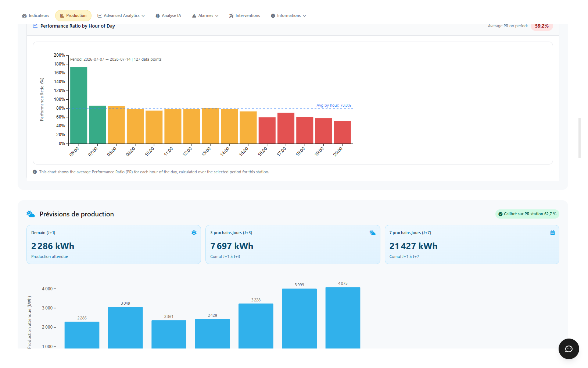Click the info icon below the PR chart

[35, 172]
